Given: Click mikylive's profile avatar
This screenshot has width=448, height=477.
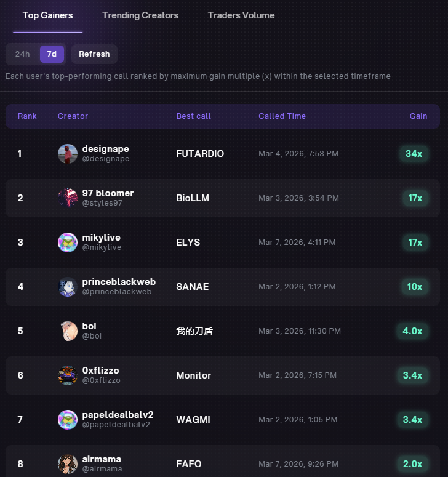Looking at the screenshot, I should pos(68,243).
